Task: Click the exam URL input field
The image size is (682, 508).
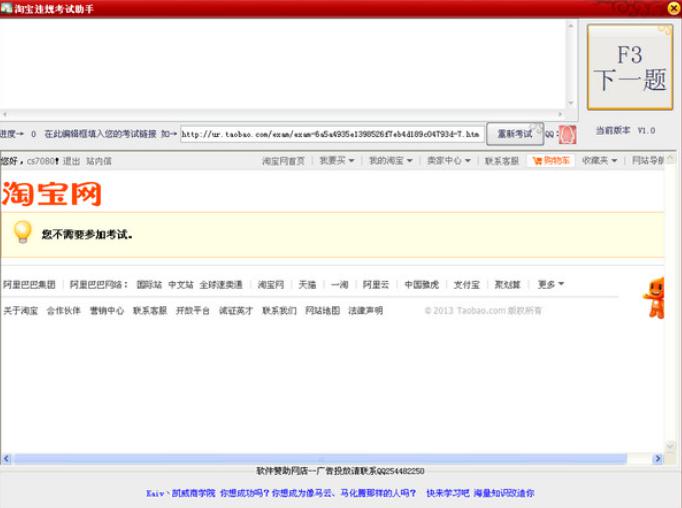Action: [332, 134]
